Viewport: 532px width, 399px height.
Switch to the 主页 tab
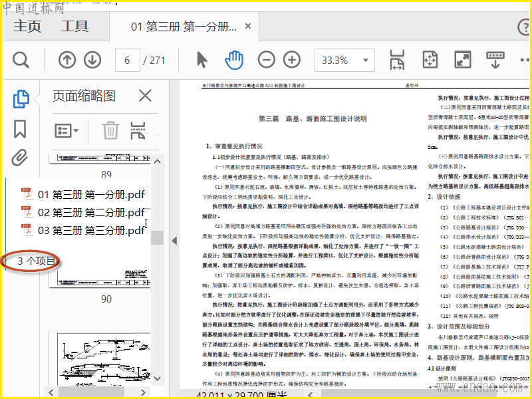click(27, 27)
